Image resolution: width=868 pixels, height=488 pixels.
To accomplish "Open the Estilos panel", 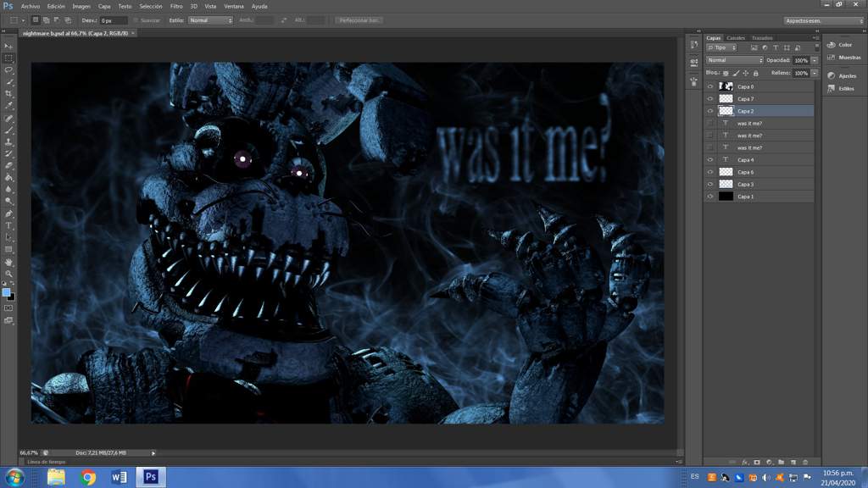I will (841, 88).
